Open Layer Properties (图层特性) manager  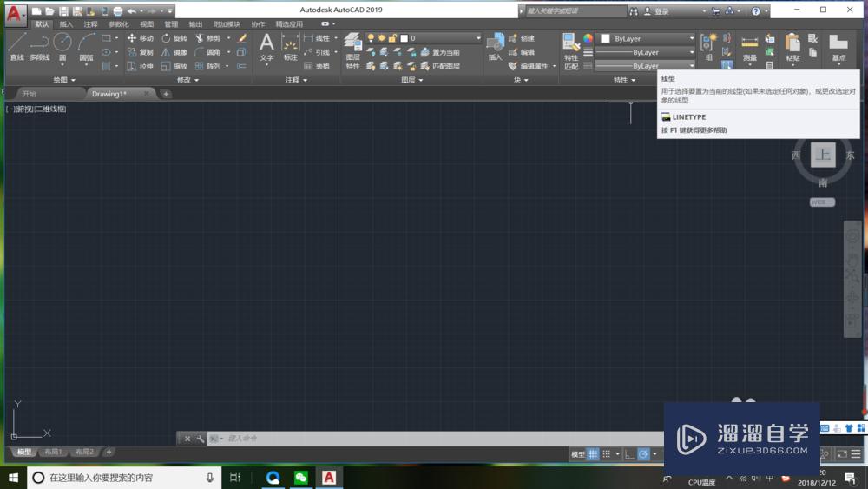coord(352,51)
